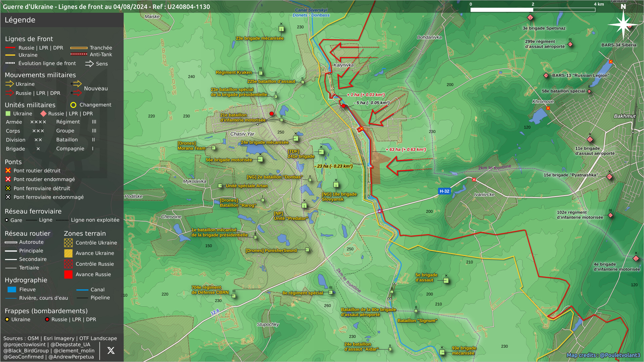Image resolution: width=644 pixels, height=362 pixels.
Task: Click the Chasiv Yar town label
Action: pyautogui.click(x=243, y=134)
